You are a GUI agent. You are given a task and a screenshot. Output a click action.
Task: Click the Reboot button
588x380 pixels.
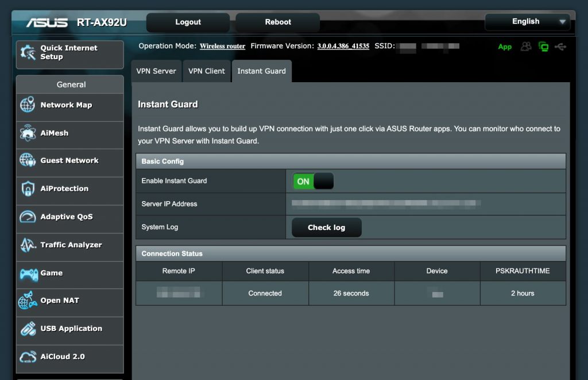[x=278, y=22]
